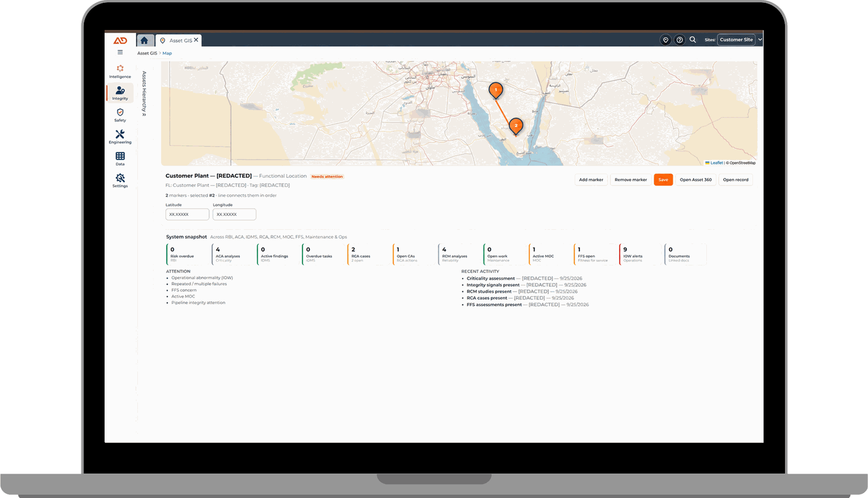This screenshot has height=498, width=868.
Task: Click the Remove marker button
Action: 630,180
